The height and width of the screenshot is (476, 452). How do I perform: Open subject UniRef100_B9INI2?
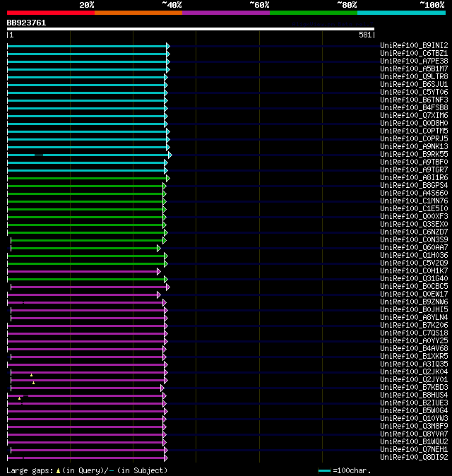coord(414,45)
